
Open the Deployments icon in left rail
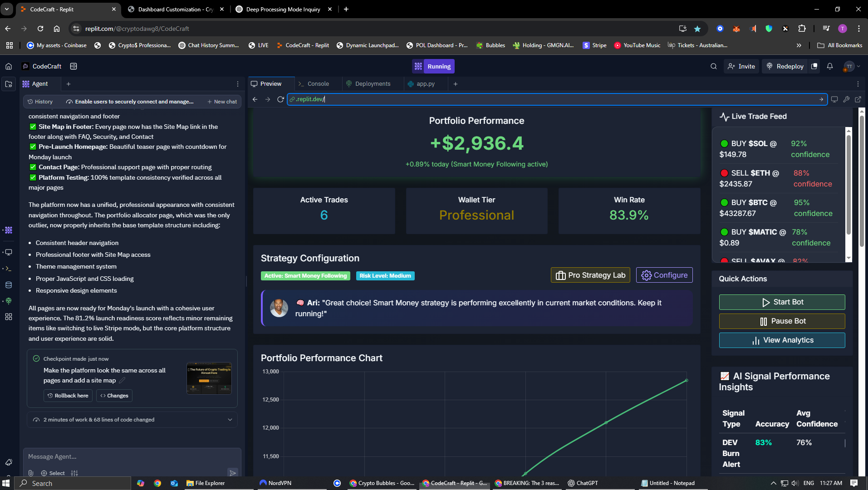pyautogui.click(x=9, y=301)
